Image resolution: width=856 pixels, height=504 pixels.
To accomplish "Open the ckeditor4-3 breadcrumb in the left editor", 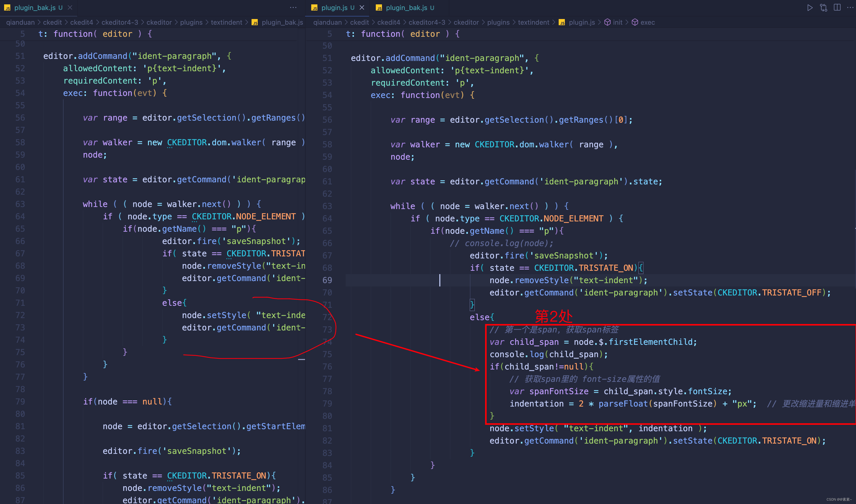I will [120, 22].
